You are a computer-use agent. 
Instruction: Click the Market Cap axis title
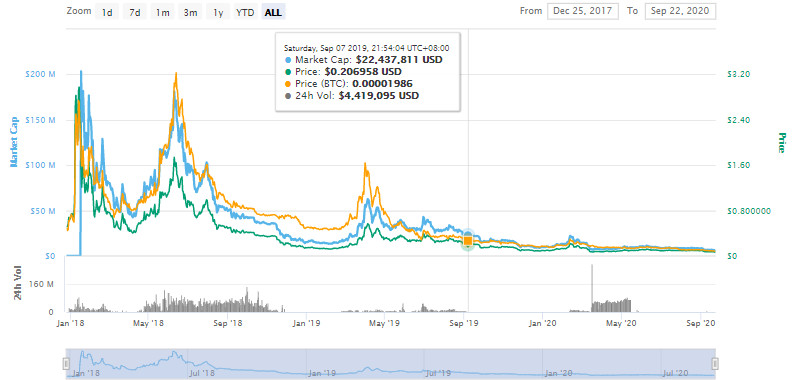pyautogui.click(x=14, y=142)
